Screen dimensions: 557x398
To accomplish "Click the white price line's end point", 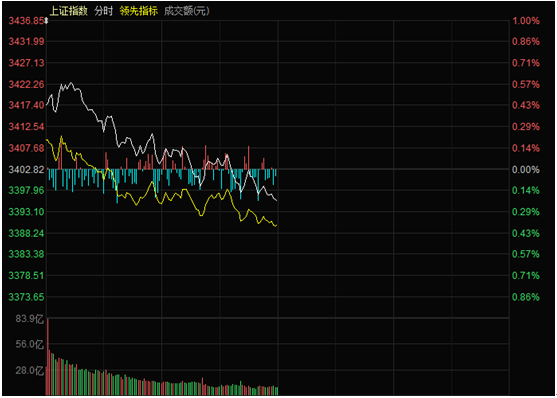I will [276, 201].
